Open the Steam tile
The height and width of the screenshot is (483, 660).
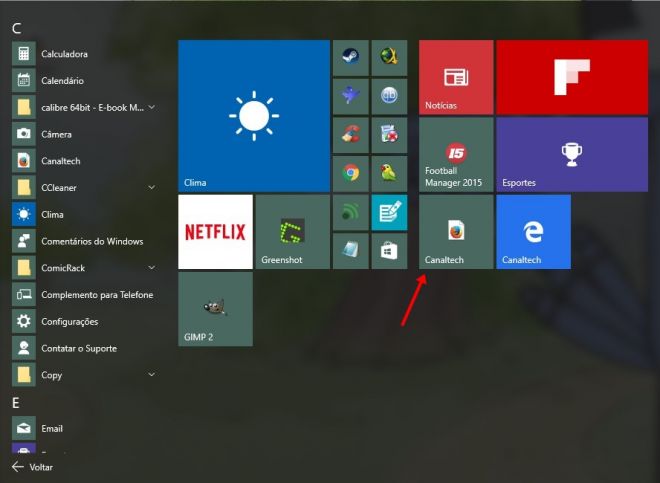[351, 58]
